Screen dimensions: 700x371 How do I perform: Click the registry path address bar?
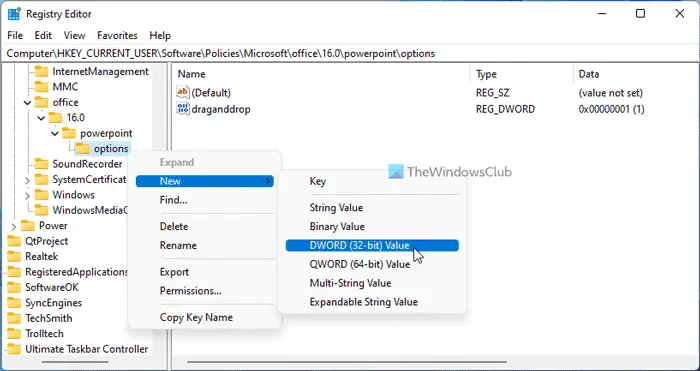pyautogui.click(x=350, y=54)
